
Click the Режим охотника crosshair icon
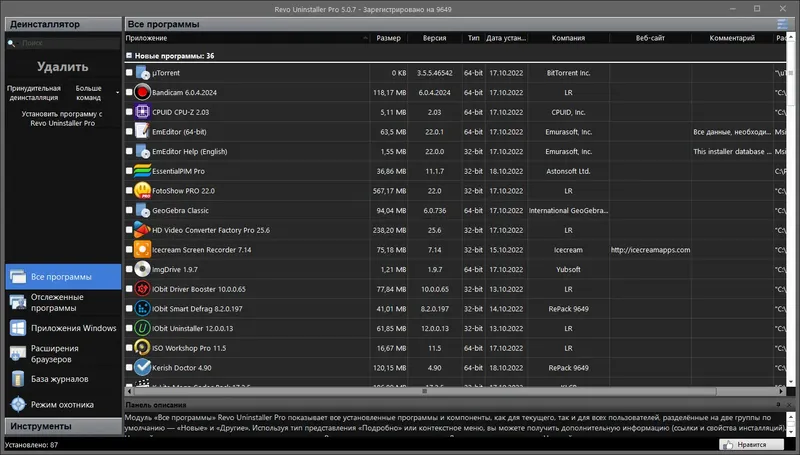tap(18, 405)
